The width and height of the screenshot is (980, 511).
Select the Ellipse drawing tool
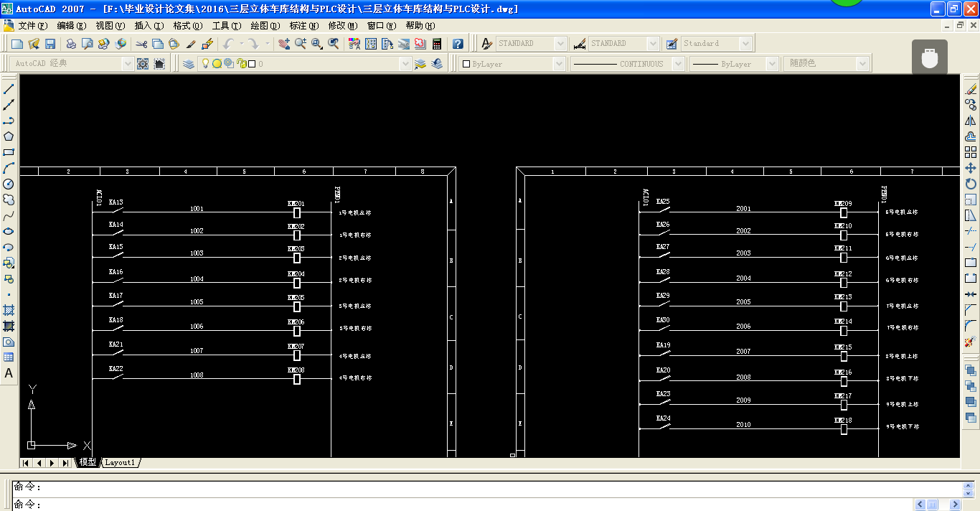click(9, 231)
